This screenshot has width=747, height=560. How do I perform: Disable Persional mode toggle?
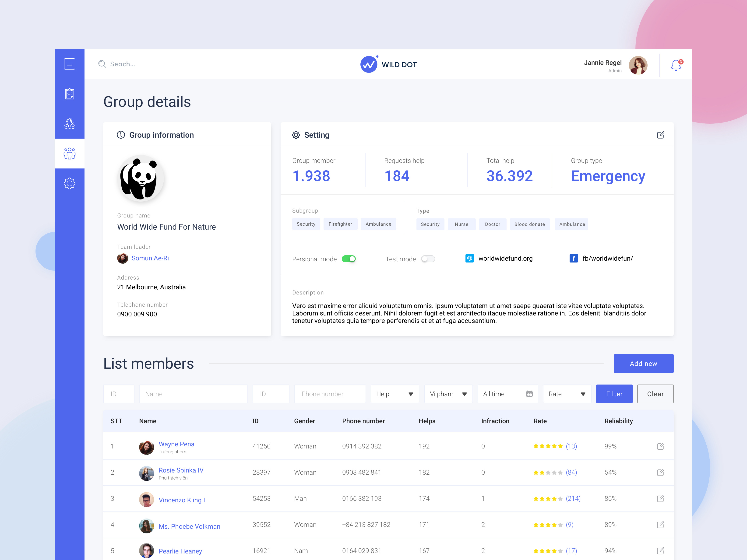click(x=349, y=259)
